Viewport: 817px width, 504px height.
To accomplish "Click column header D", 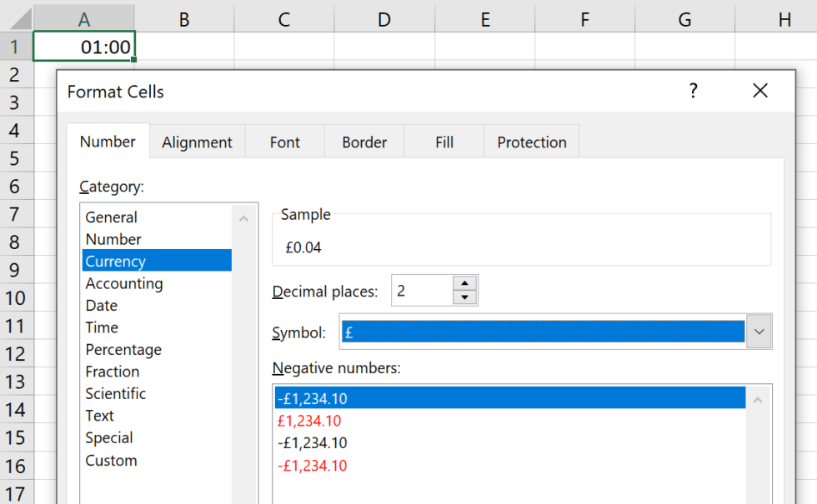I will [383, 17].
